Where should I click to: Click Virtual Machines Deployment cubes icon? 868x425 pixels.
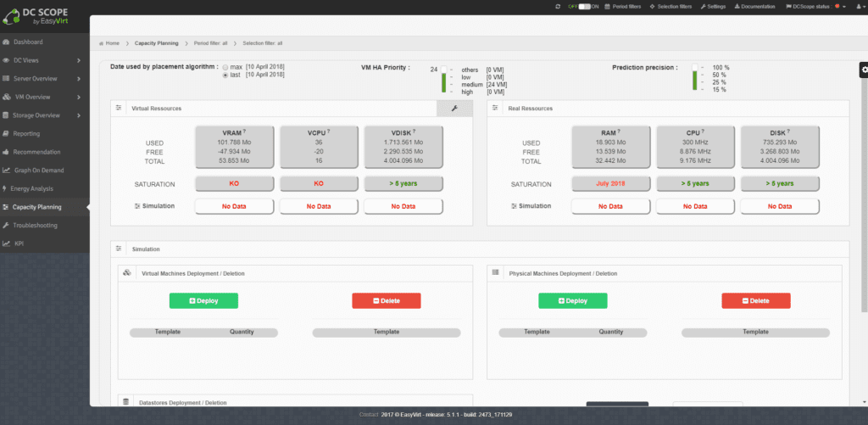tap(127, 272)
